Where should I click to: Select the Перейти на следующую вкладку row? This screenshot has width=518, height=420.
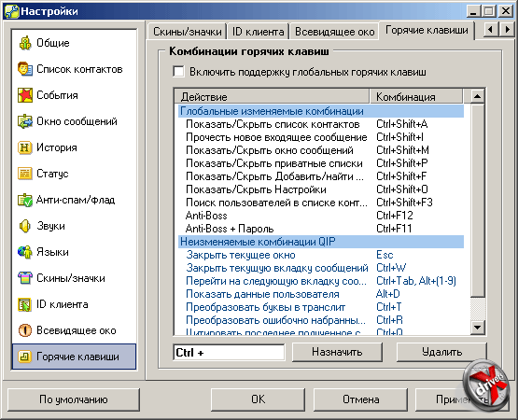tap(321, 281)
